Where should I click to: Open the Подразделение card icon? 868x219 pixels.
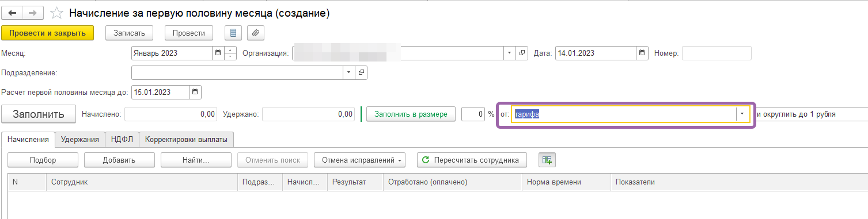click(x=361, y=73)
